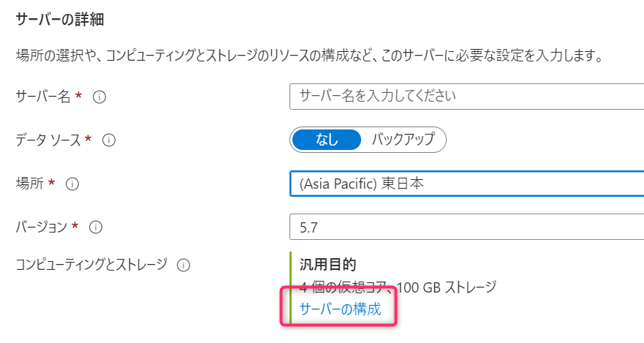Focus the サーバー名 input field
Image resolution: width=644 pixels, height=343 pixels.
pos(466,97)
